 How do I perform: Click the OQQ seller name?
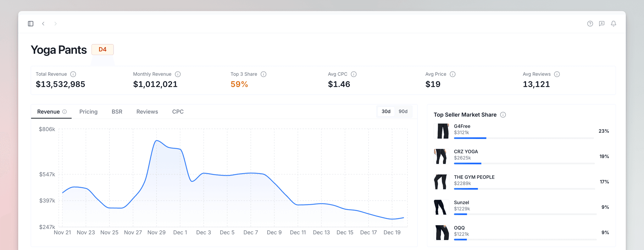coord(459,228)
